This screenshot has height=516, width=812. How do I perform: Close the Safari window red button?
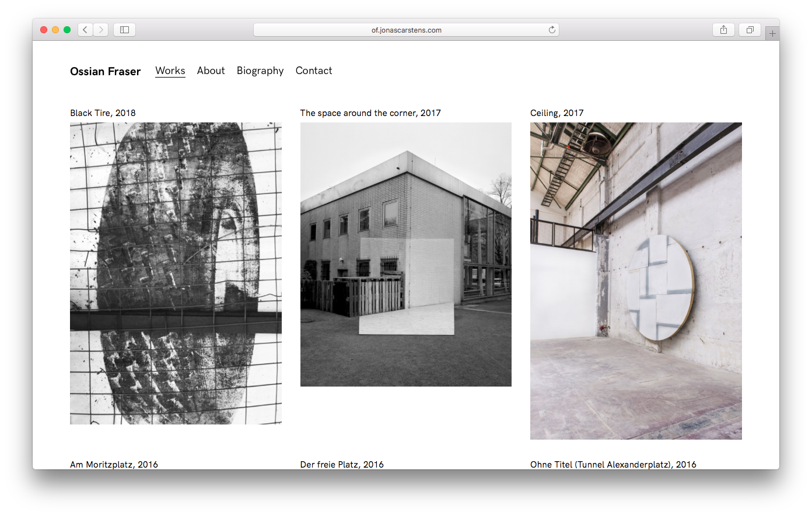[44, 30]
